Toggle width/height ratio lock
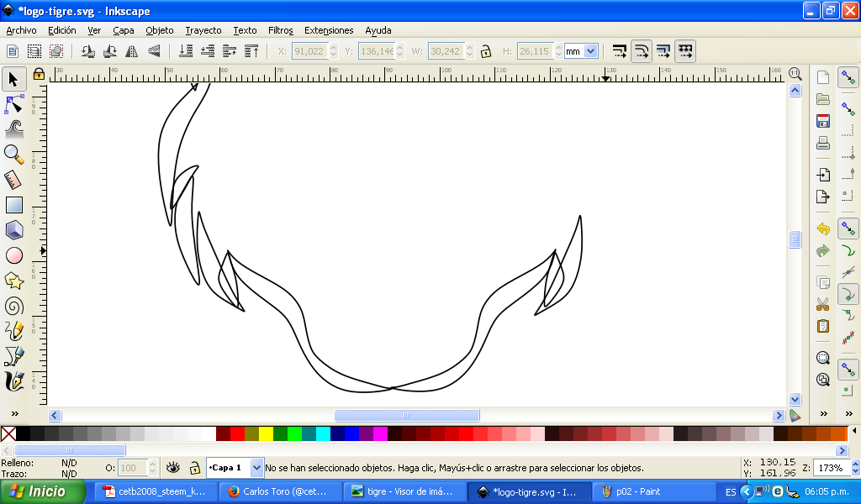 (485, 51)
